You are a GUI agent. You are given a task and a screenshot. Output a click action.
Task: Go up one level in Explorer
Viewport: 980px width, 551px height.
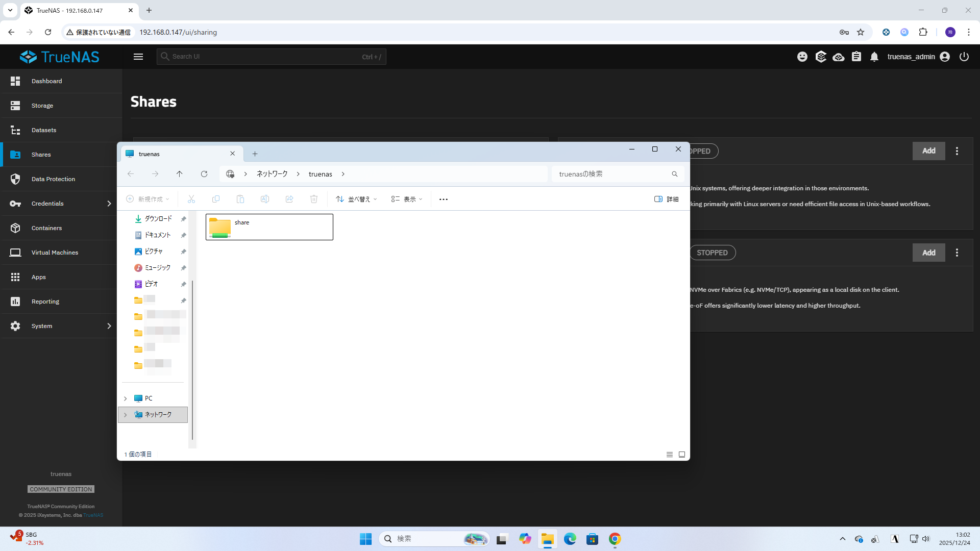[180, 174]
